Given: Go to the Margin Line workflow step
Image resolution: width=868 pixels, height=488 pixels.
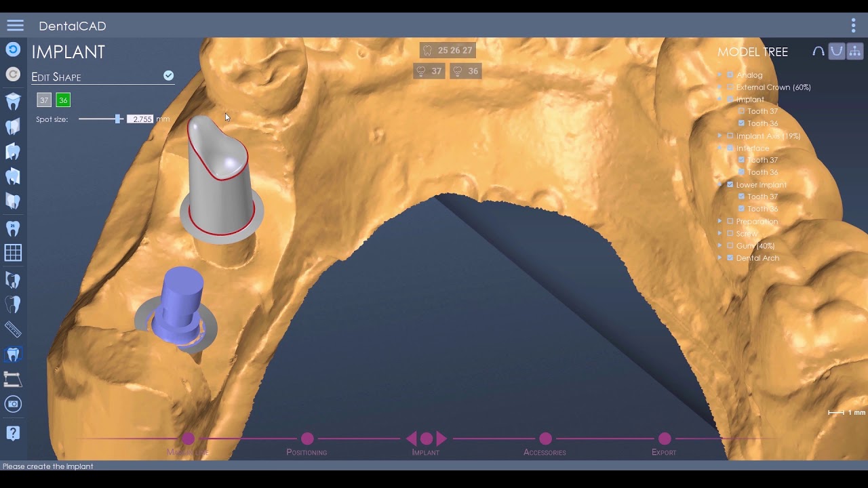Looking at the screenshot, I should (x=189, y=439).
